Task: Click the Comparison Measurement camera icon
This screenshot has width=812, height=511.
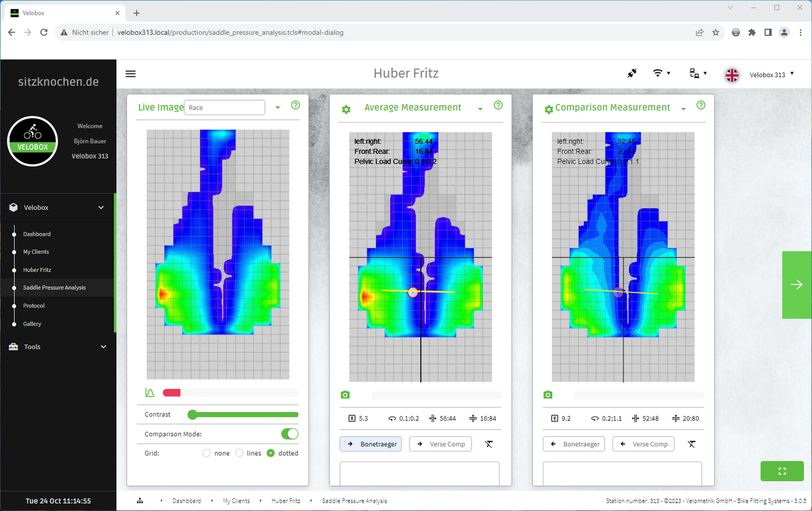Action: coord(548,395)
